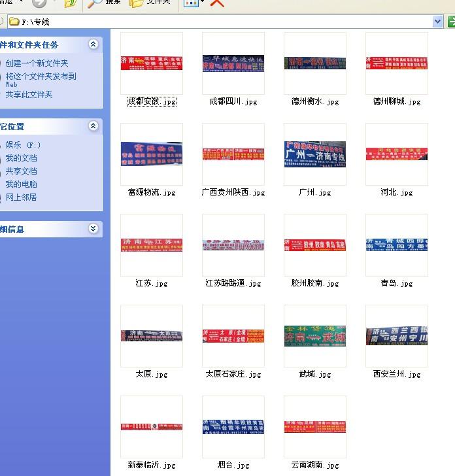Collapse the 文件和文件夹任务 panel
The image size is (455, 476).
[93, 44]
